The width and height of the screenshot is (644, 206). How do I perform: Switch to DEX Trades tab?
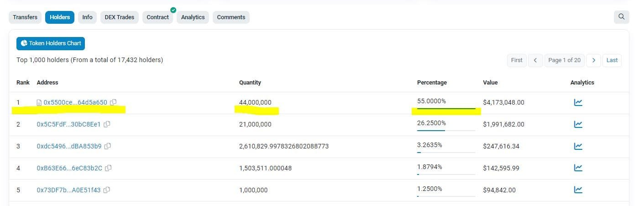(119, 17)
